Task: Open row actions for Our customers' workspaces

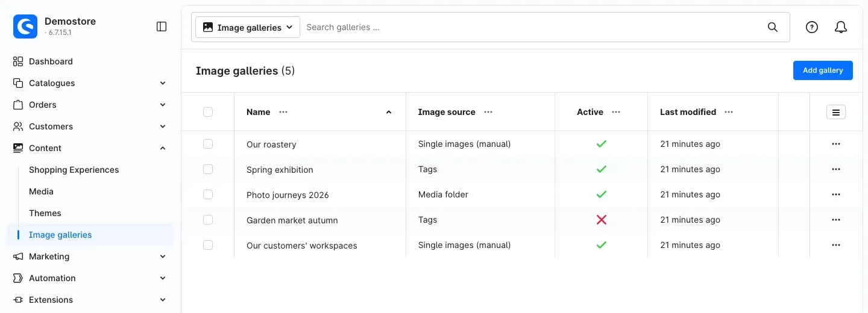Action: tap(836, 245)
